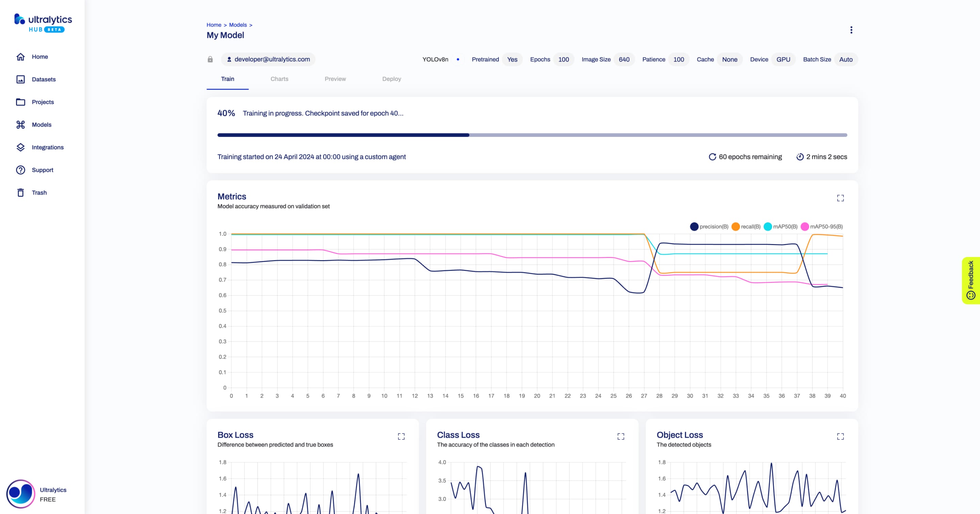
Task: Click the Ultralytics FREE profile avatar
Action: 20,494
